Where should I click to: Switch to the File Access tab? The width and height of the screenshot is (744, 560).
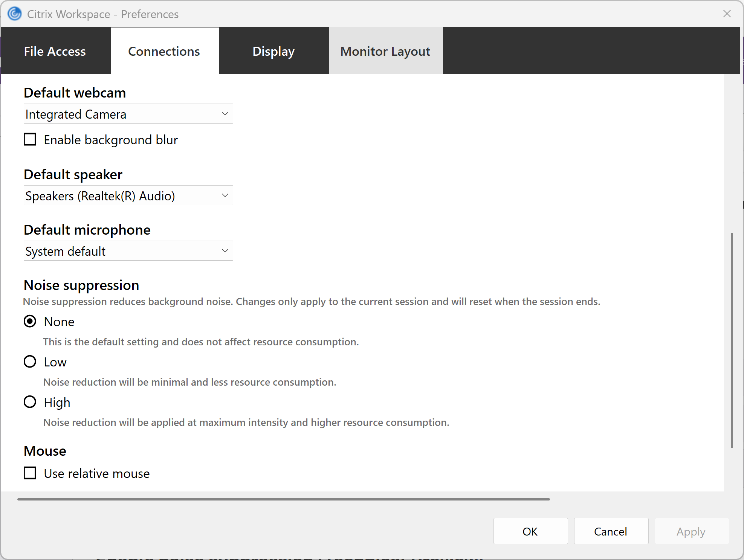(55, 51)
